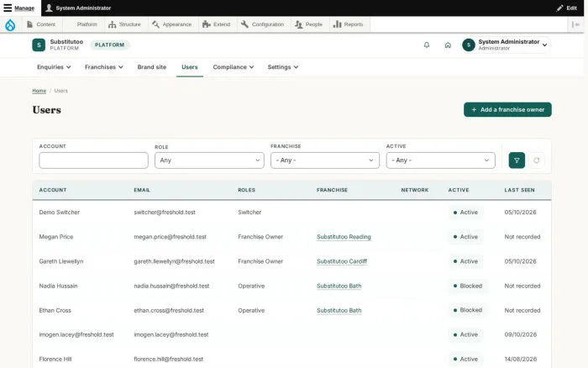Open the Substitutoo Reading franchise link
Screen dimensions: 588x368
coord(344,237)
